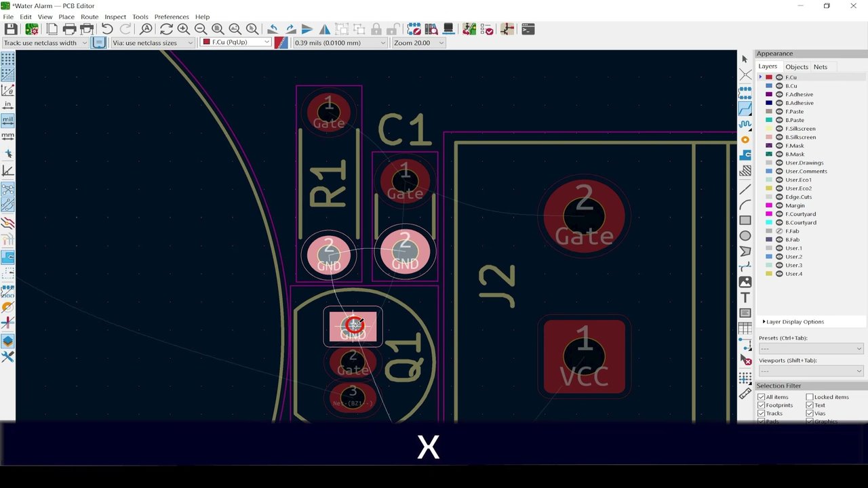The image size is (868, 488).
Task: Open the Track width dropdown
Action: pyautogui.click(x=45, y=43)
